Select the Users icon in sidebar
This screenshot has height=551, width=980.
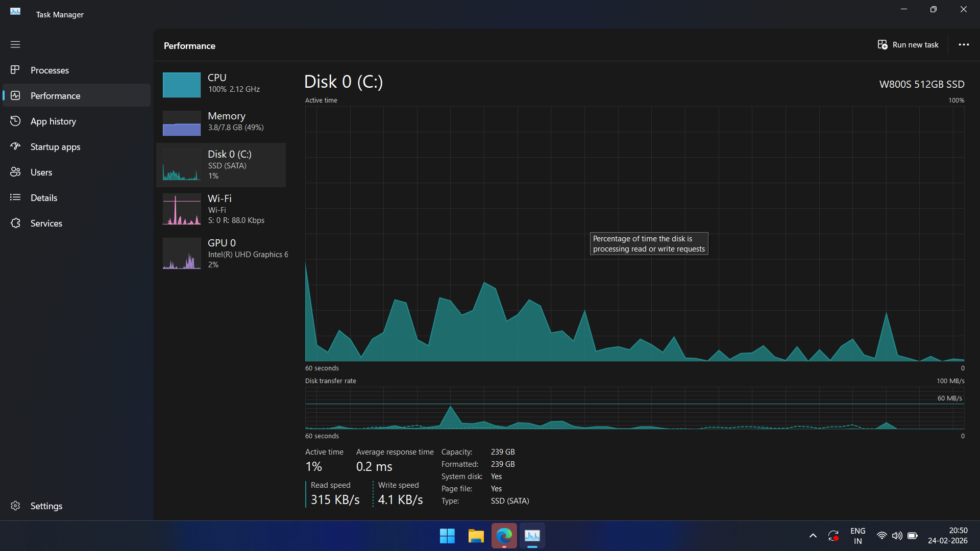pyautogui.click(x=15, y=172)
